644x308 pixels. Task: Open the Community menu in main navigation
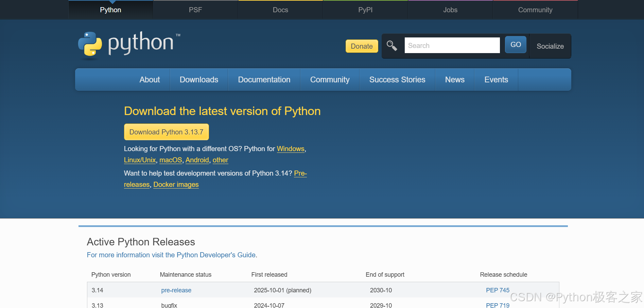point(330,80)
